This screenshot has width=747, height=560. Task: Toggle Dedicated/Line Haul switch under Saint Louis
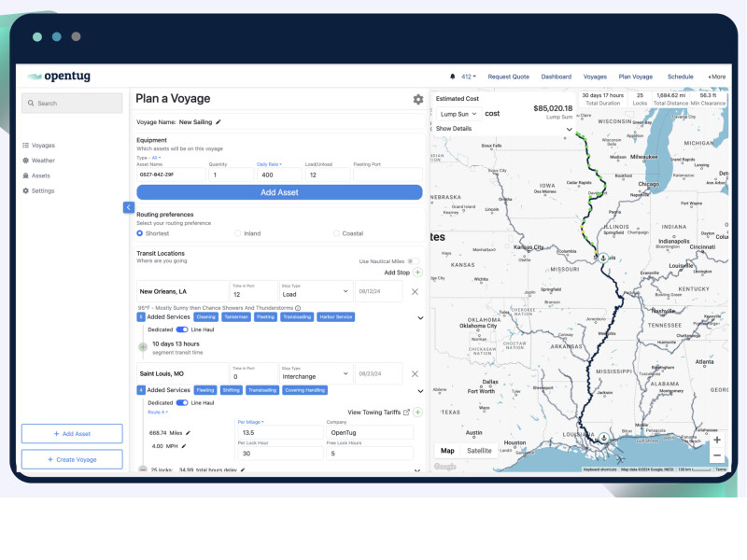(182, 403)
